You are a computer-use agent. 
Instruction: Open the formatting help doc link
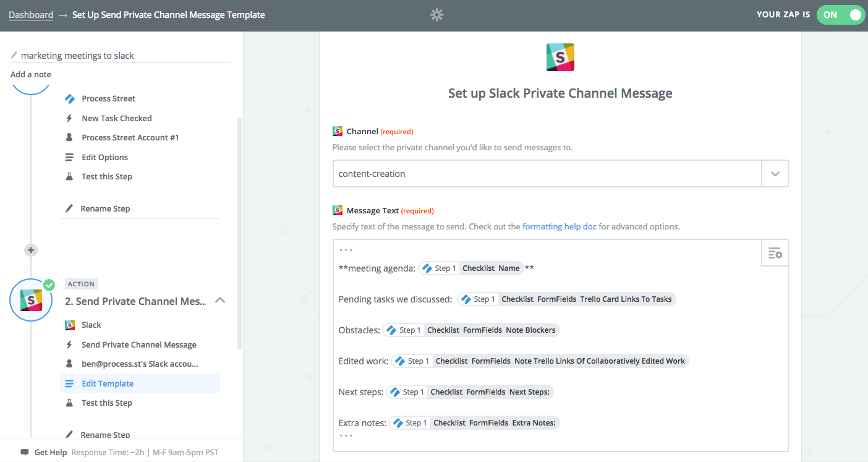[x=560, y=226]
